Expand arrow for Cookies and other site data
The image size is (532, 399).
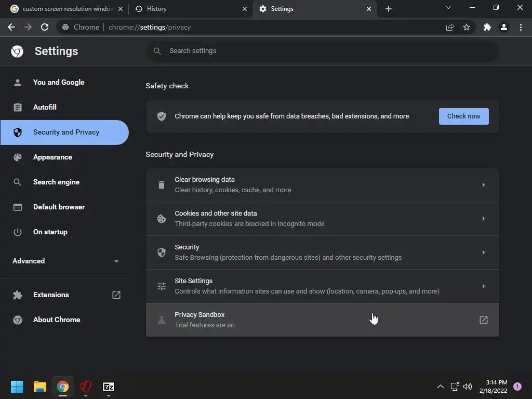click(484, 219)
